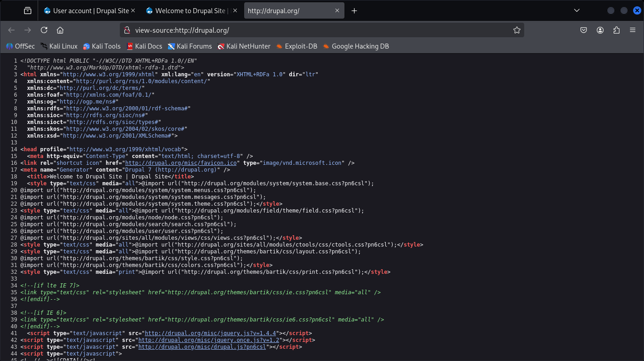Open the browser home page

click(60, 30)
